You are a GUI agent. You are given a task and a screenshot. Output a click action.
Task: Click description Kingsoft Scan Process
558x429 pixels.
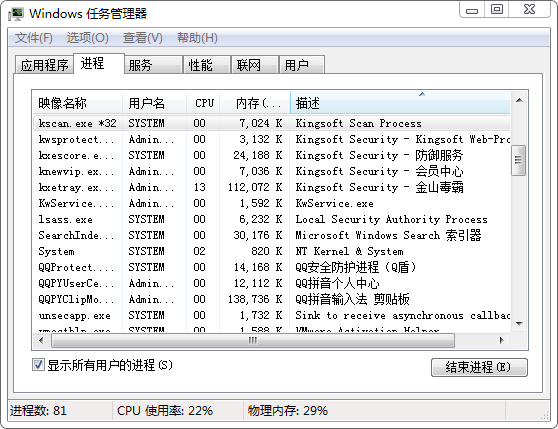point(358,123)
